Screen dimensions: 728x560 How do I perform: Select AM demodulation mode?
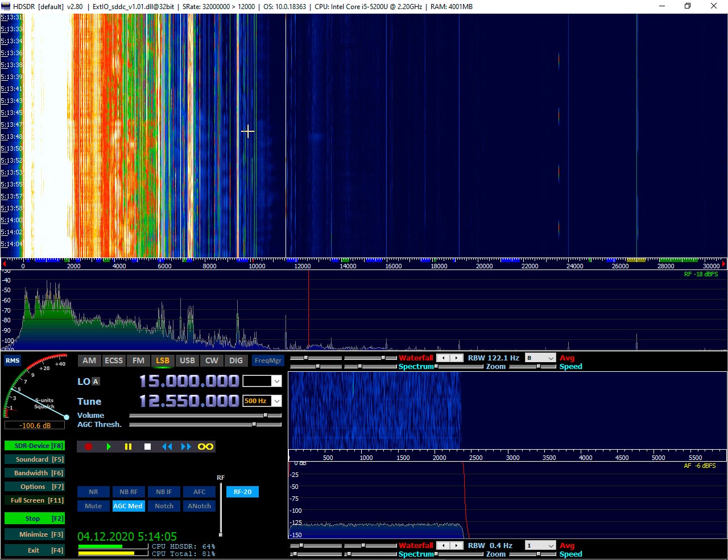point(89,360)
